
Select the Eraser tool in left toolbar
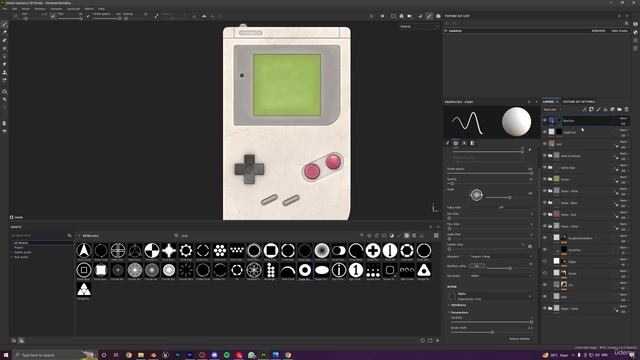tap(4, 32)
